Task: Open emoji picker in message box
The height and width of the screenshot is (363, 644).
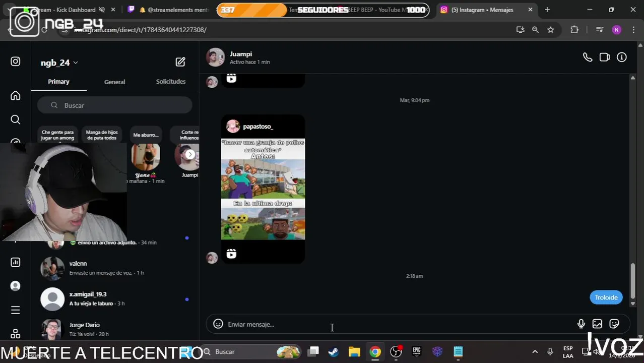Action: [x=218, y=324]
